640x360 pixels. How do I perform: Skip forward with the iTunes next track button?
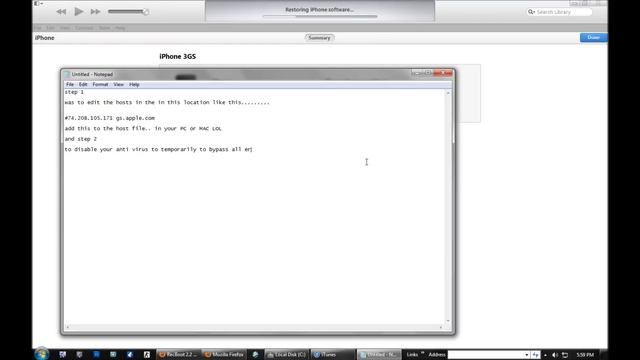96,12
